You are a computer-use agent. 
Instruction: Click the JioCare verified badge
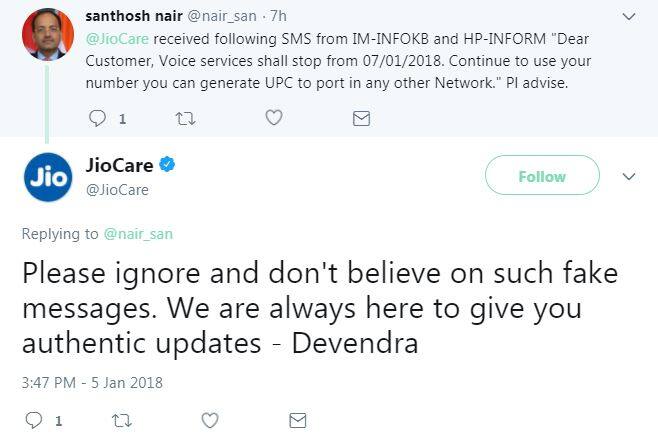coord(169,165)
